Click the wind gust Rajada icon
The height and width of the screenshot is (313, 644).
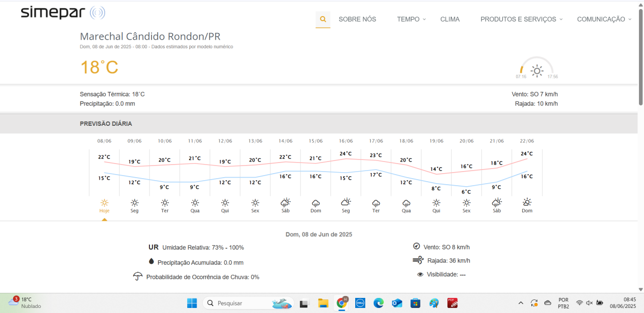[x=418, y=260]
